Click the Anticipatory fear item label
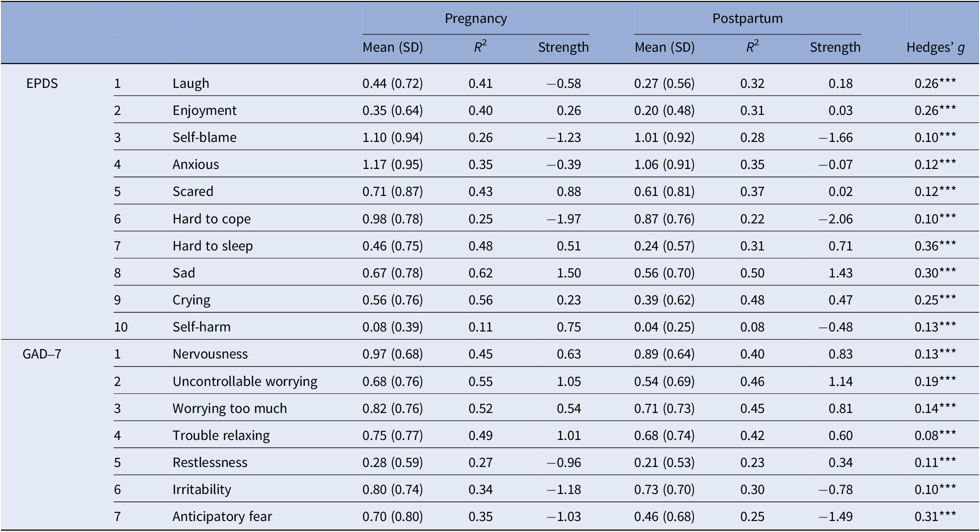Screen dimensions: 980x532 tap(222, 516)
